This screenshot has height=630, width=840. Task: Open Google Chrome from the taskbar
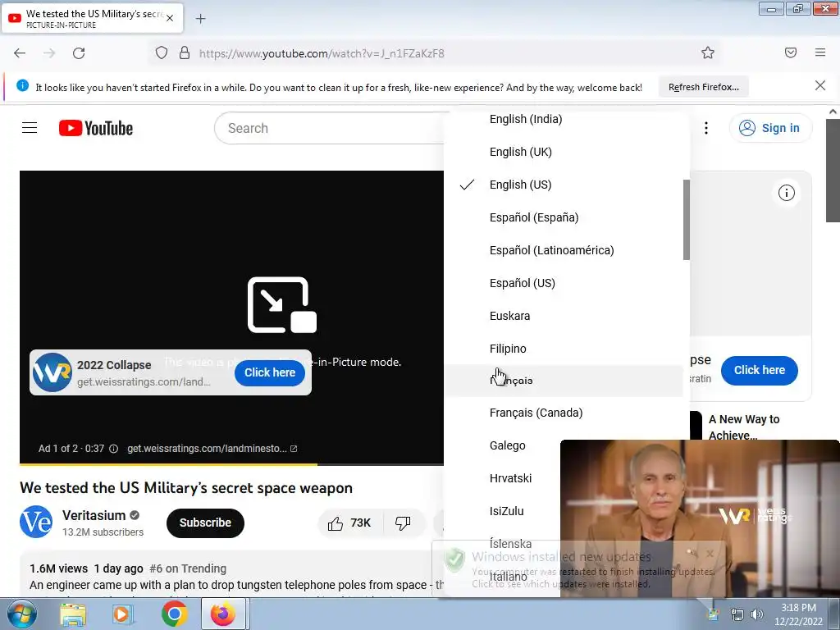pos(175,614)
